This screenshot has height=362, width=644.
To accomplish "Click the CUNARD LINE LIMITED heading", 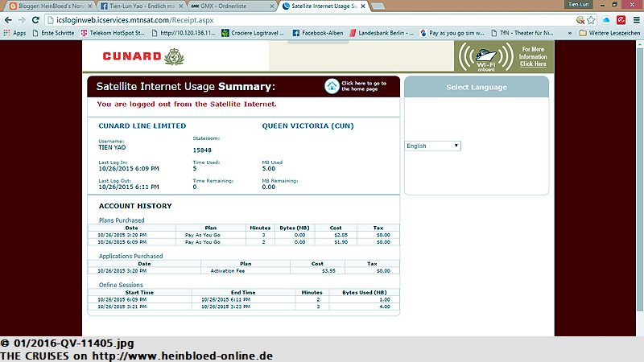I will click(x=142, y=126).
